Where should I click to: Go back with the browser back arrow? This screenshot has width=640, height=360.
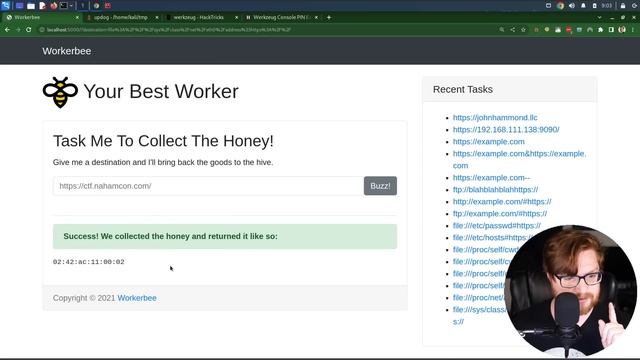[x=7, y=30]
